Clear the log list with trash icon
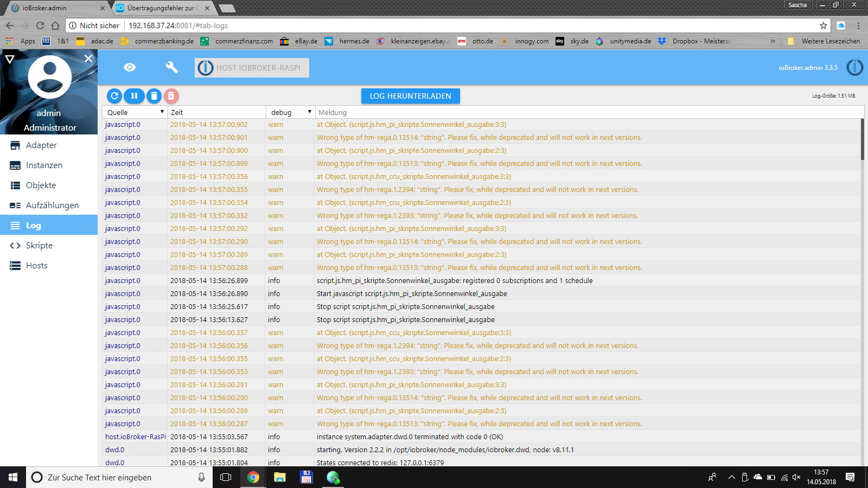 [154, 96]
